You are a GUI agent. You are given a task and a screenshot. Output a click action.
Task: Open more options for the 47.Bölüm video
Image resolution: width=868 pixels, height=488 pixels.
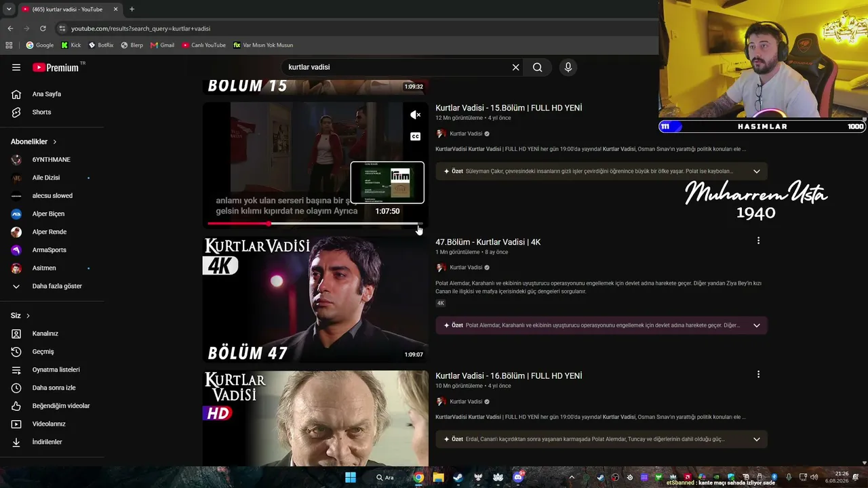click(x=758, y=241)
